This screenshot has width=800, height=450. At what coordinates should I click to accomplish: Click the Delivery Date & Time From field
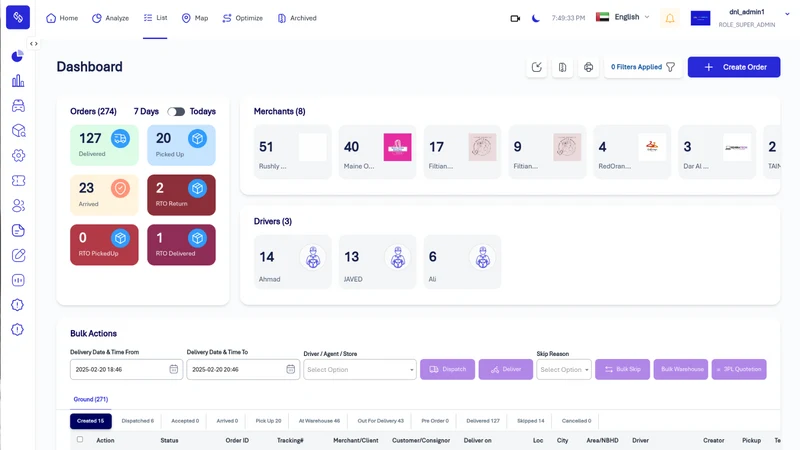126,369
